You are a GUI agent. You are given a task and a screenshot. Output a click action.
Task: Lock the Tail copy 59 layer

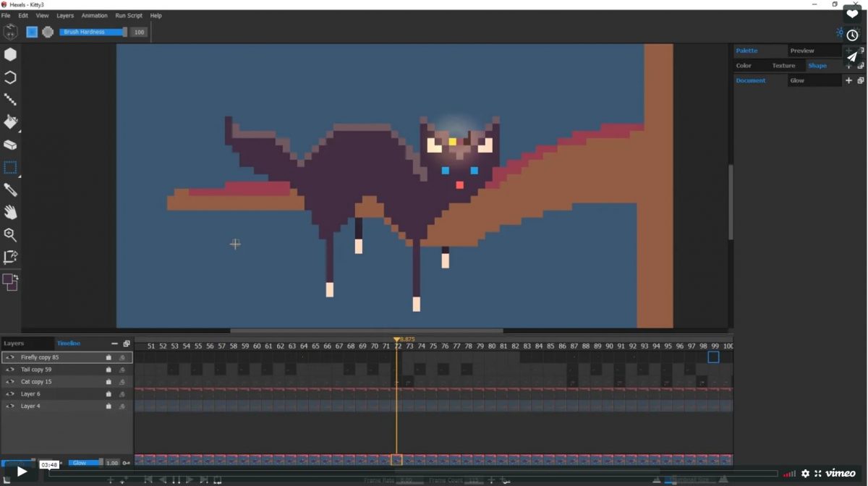pyautogui.click(x=108, y=369)
